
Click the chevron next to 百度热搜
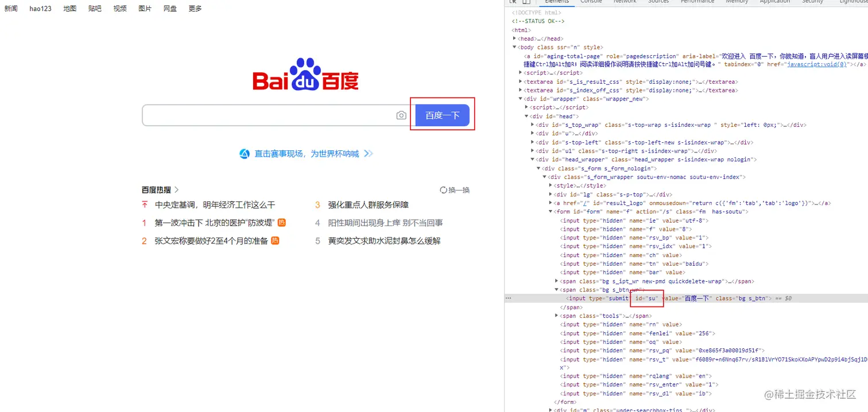pos(177,190)
